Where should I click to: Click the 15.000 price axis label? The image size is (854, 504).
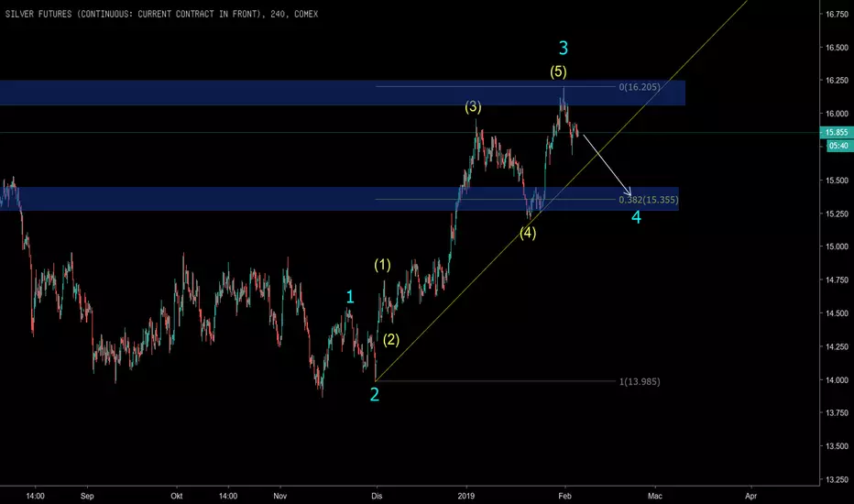[x=837, y=247]
